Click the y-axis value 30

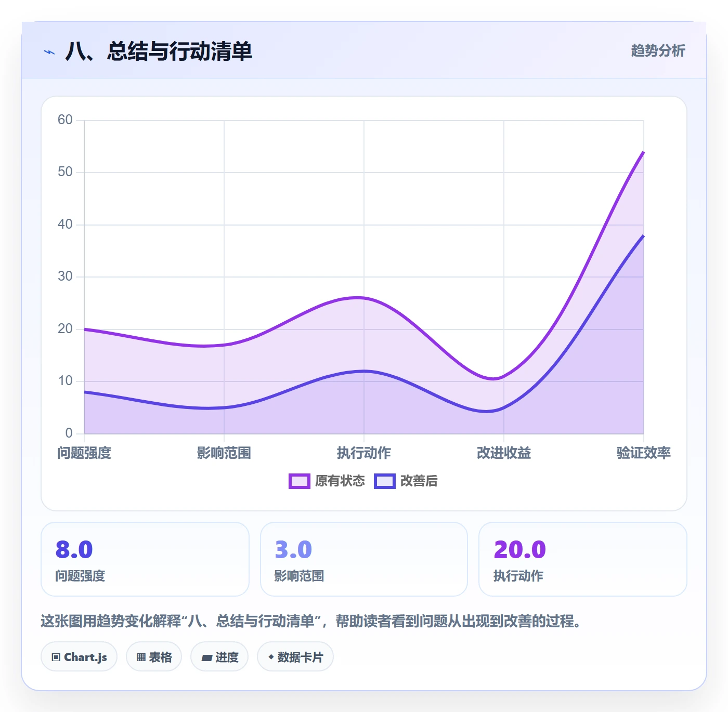coord(65,276)
